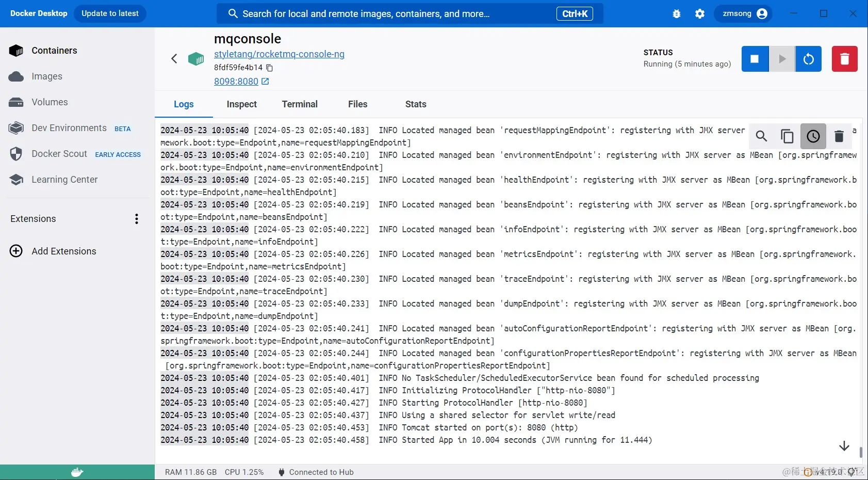Click the CPU 1.25% indicator

[x=244, y=472]
